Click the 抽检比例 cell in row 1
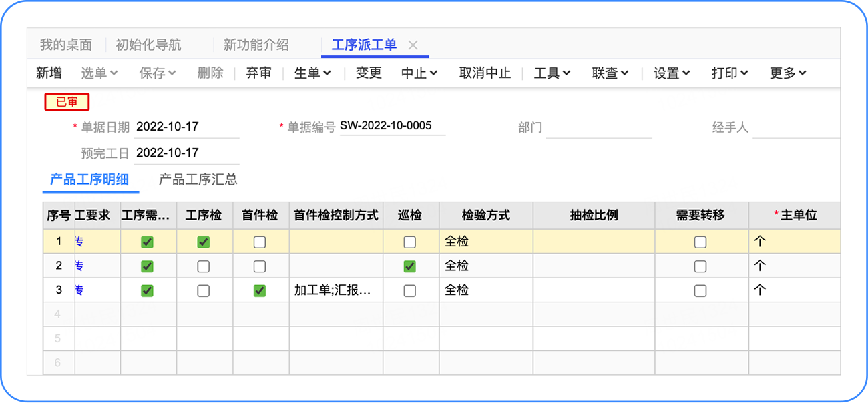The image size is (868, 403). pyautogui.click(x=594, y=242)
